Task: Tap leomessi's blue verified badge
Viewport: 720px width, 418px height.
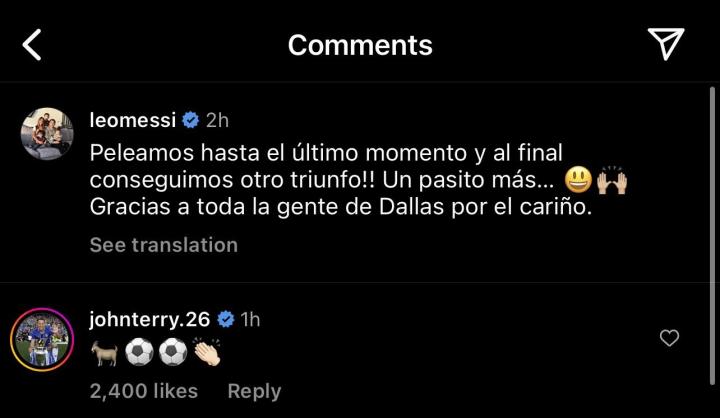Action: [191, 120]
